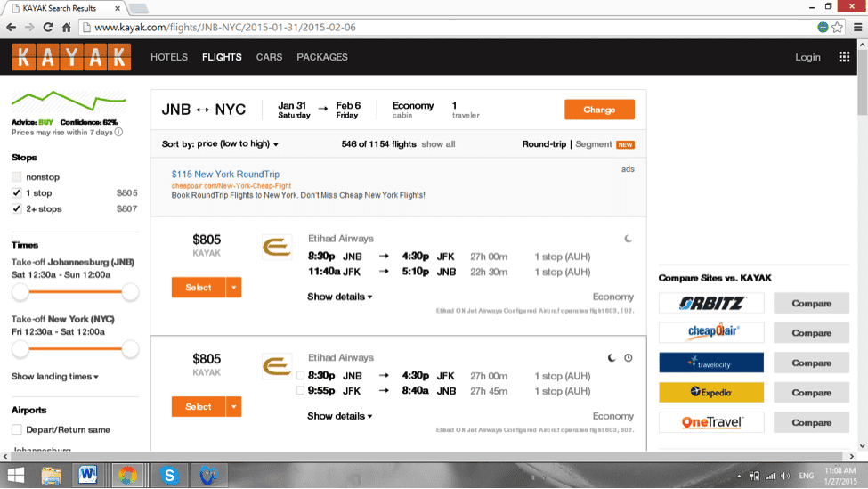Screen dimensions: 868x489
Task: Uncheck the 1 stop filter
Action: (x=17, y=193)
